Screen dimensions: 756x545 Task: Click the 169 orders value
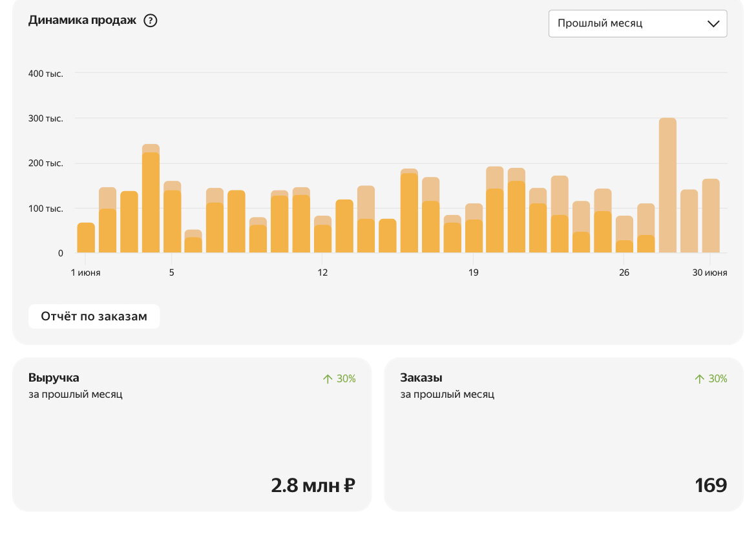[711, 485]
